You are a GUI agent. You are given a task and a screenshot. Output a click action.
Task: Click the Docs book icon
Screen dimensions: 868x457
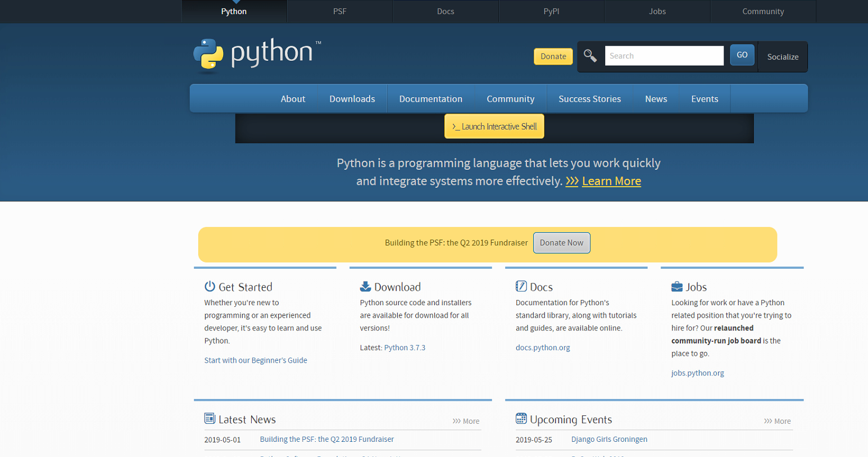click(x=520, y=286)
